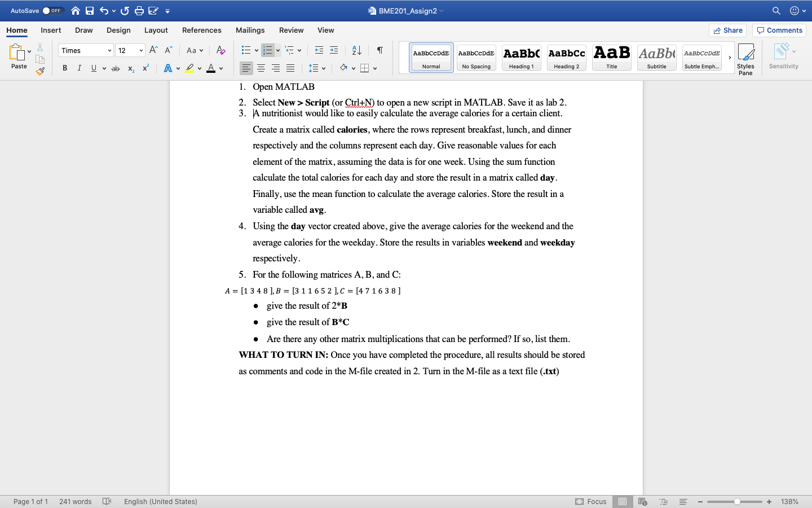Screen dimensions: 812x508
Task: Select center text alignment
Action: click(261, 68)
